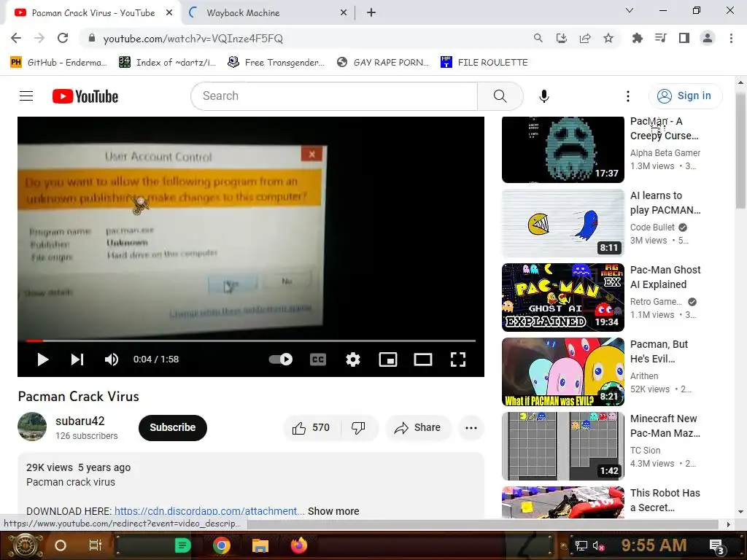Enable miniplayer mode
The height and width of the screenshot is (560, 747).
click(x=388, y=359)
